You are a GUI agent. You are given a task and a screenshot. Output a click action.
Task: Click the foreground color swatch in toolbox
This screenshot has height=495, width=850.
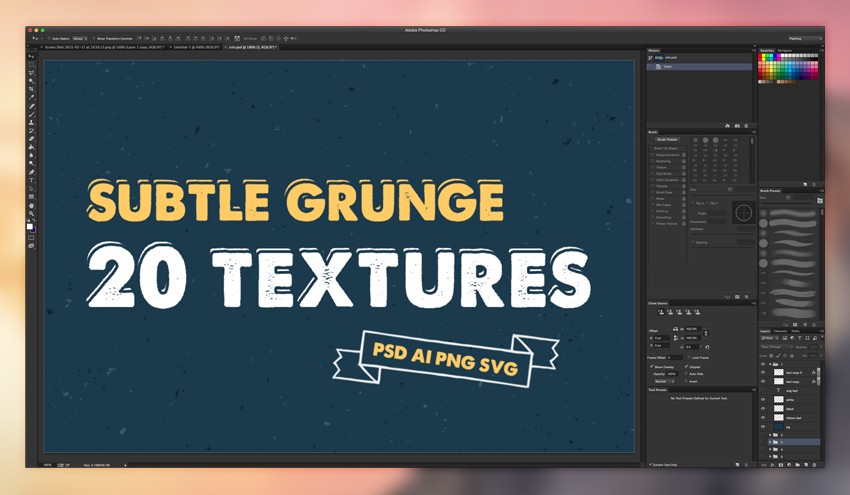pyautogui.click(x=29, y=226)
